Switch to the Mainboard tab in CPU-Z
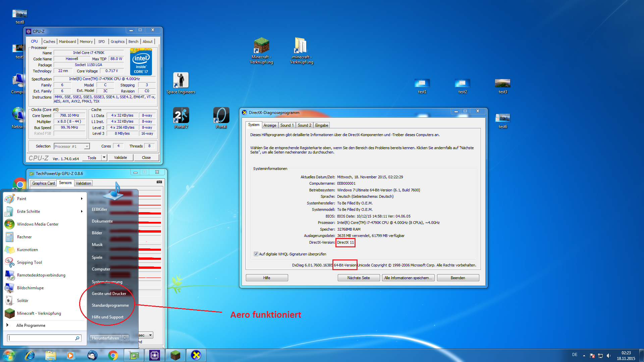The width and height of the screenshot is (644, 362). point(67,42)
